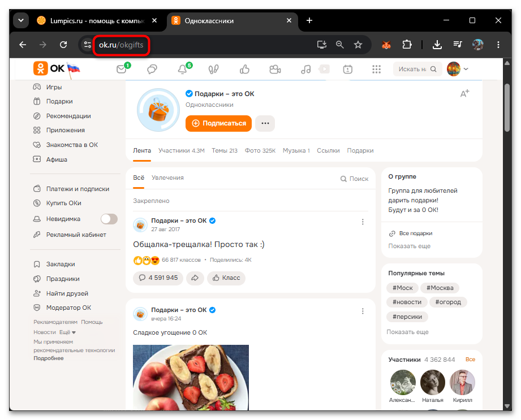
Task: Open the guests footprints icon
Action: pos(213,69)
